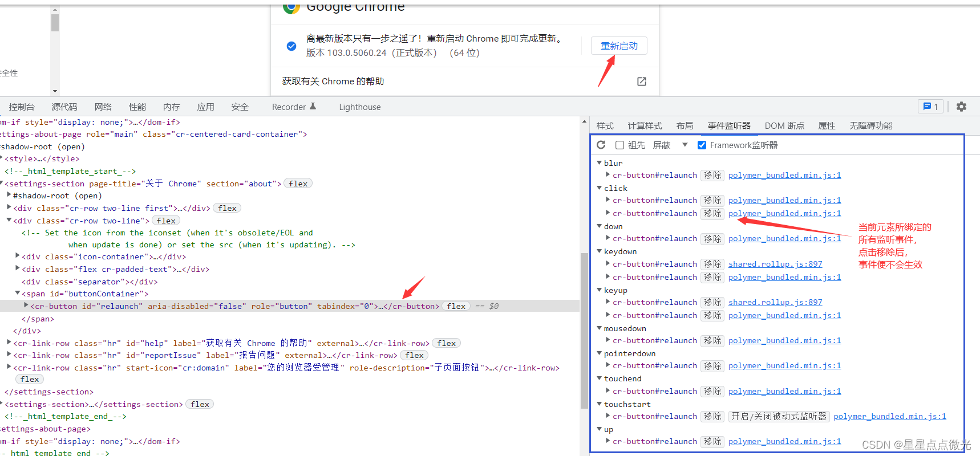Select the div class separator line
This screenshot has height=456, width=980.
pyautogui.click(x=90, y=282)
